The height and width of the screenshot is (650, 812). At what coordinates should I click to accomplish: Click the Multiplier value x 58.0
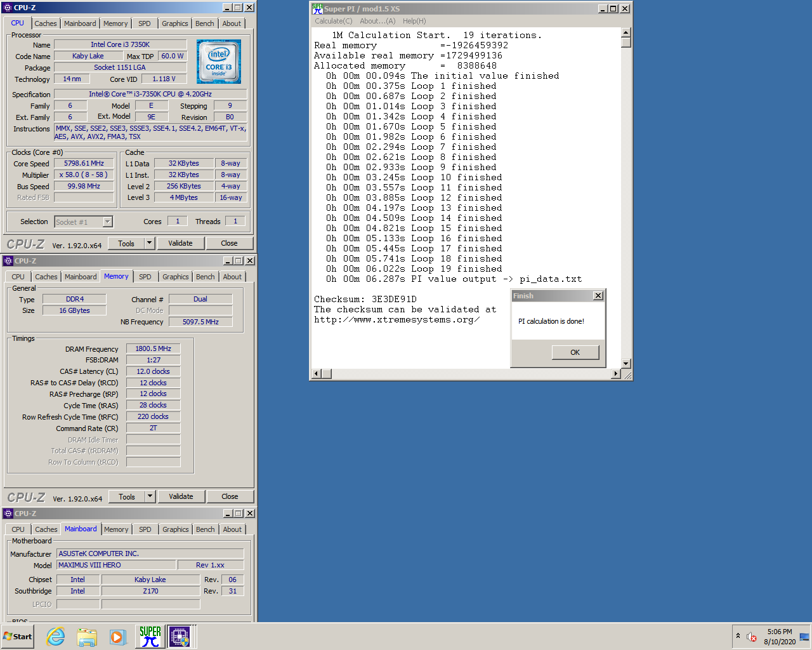point(84,175)
